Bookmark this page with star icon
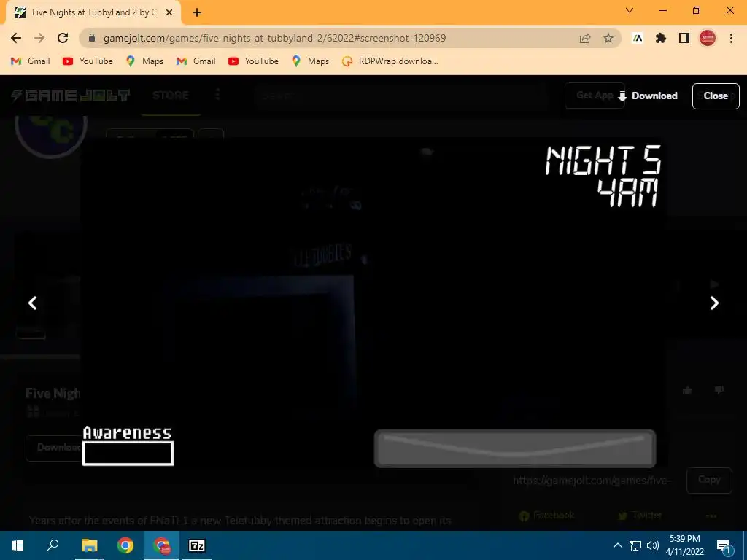 coord(608,38)
